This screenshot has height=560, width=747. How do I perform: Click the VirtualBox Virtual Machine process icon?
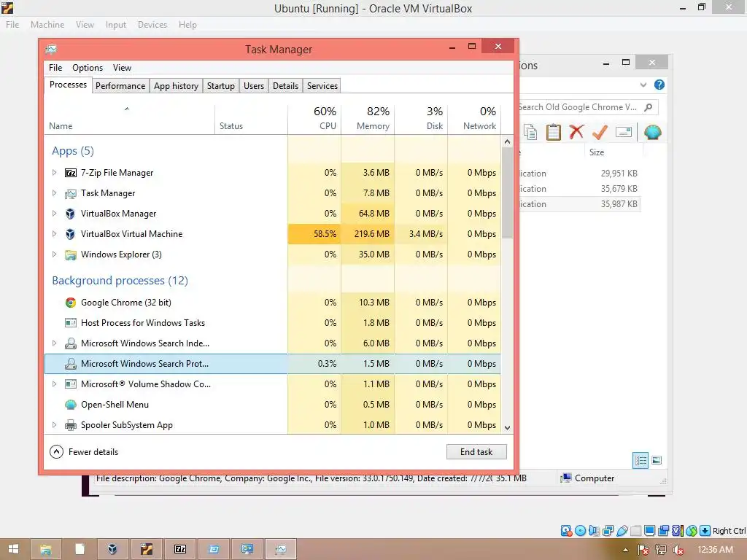tap(70, 234)
